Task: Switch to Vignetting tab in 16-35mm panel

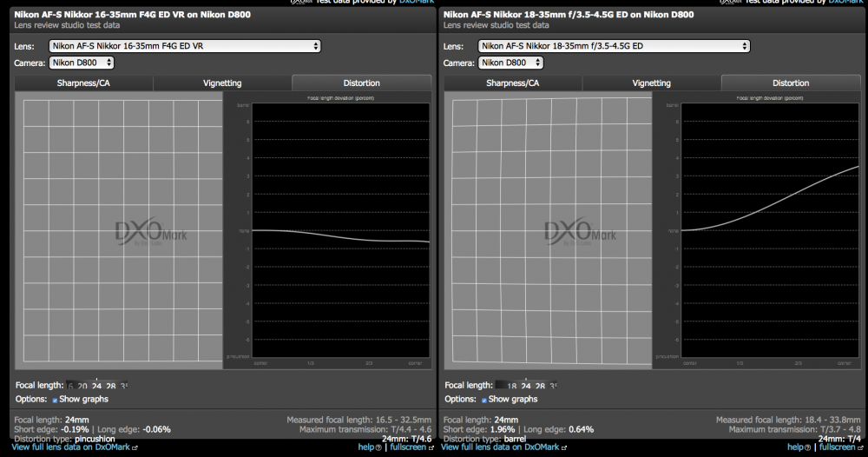Action: pyautogui.click(x=222, y=83)
